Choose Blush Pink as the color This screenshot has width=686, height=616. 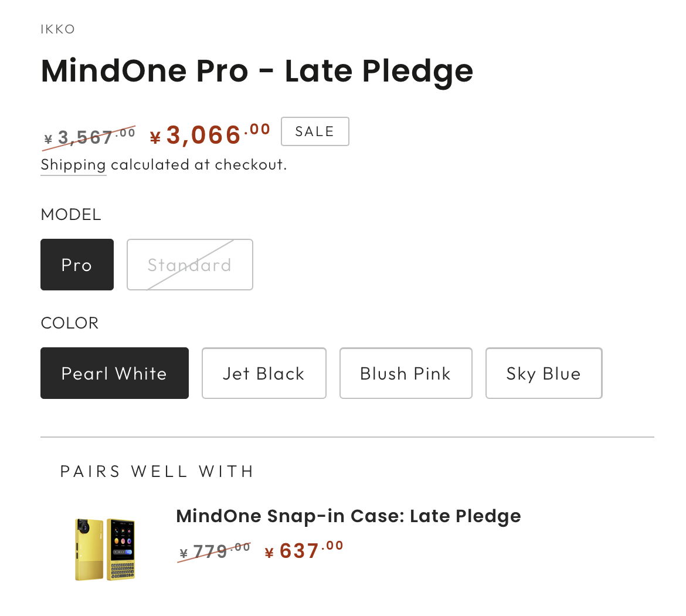point(406,373)
